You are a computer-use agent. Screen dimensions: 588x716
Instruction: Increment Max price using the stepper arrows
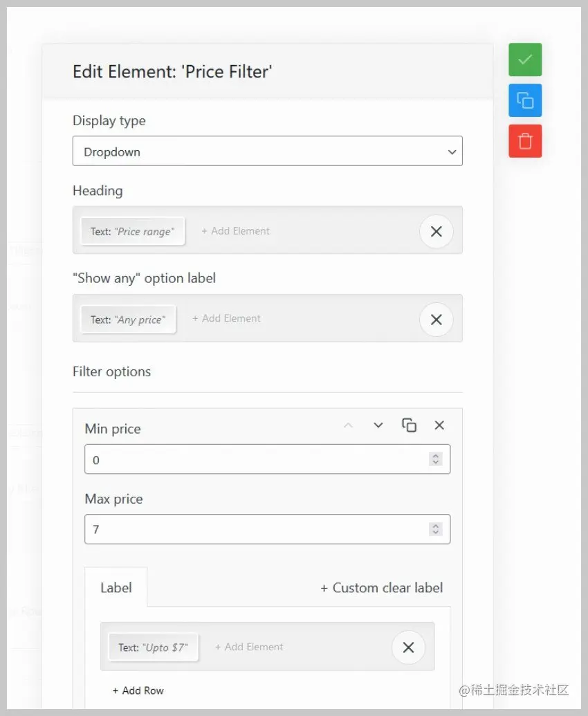coord(436,525)
